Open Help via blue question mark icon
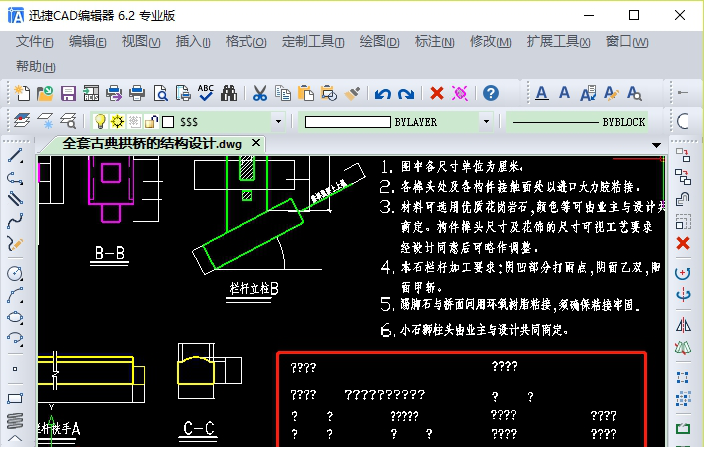Screen dimensions: 704x464 point(491,93)
